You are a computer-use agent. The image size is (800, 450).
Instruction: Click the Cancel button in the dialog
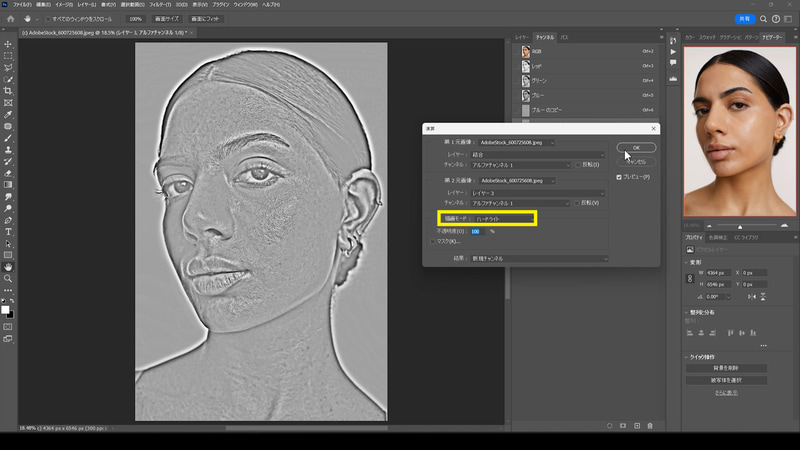[636, 162]
